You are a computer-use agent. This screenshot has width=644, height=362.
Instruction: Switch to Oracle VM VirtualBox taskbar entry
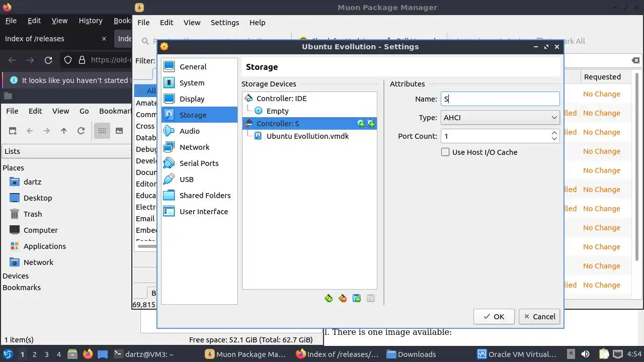[518, 354]
